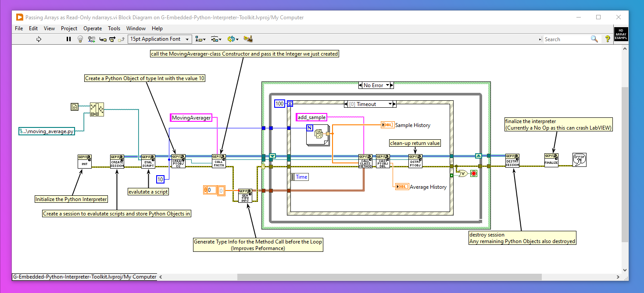
Task: Open the Tools menu
Action: tap(114, 28)
